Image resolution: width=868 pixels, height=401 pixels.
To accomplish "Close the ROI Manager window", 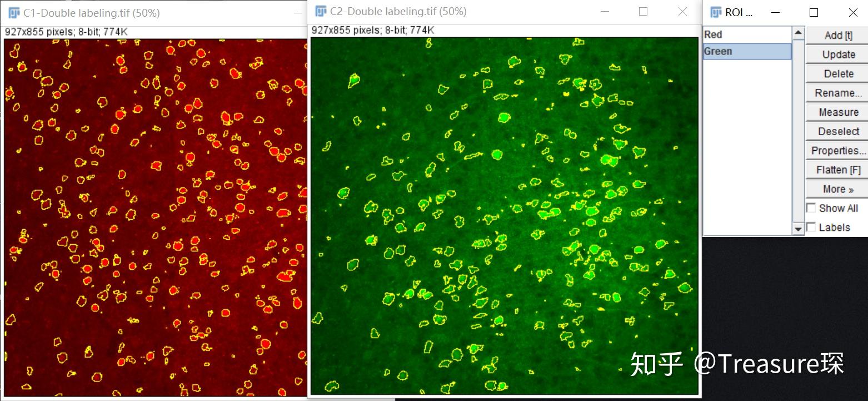I will [x=852, y=12].
